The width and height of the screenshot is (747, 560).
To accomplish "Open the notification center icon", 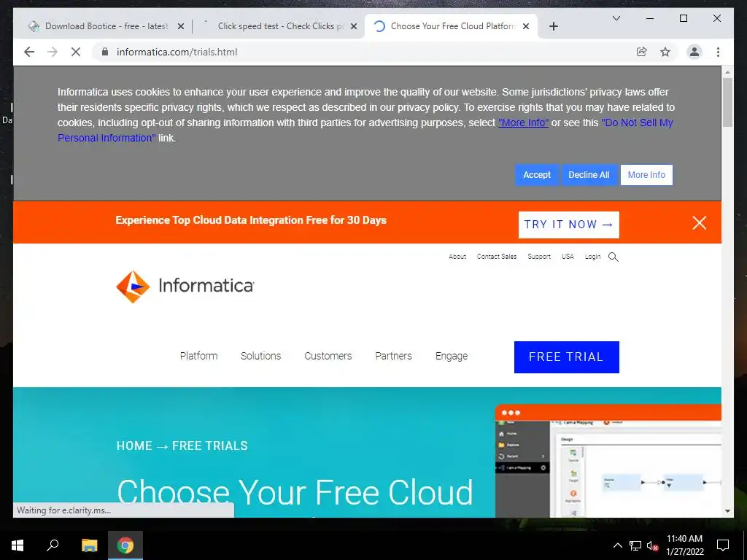I will pyautogui.click(x=723, y=545).
